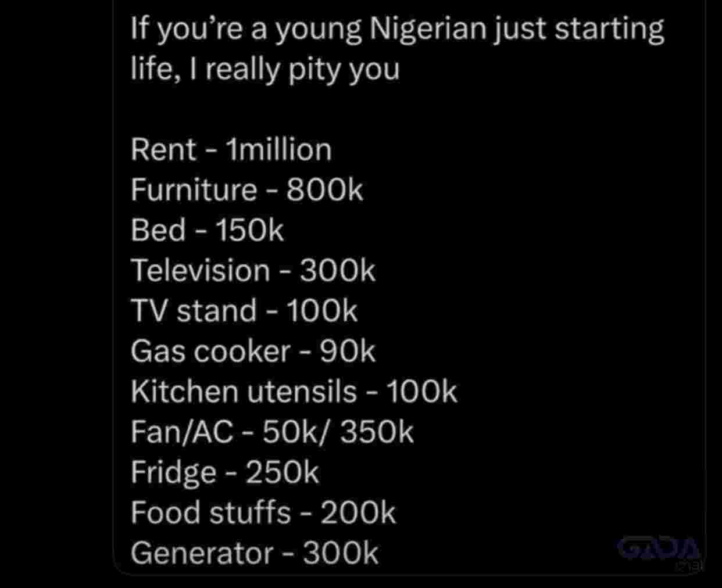Click the 'Fridge - 250k' entry
This screenshot has height=588, width=722.
[x=224, y=472]
